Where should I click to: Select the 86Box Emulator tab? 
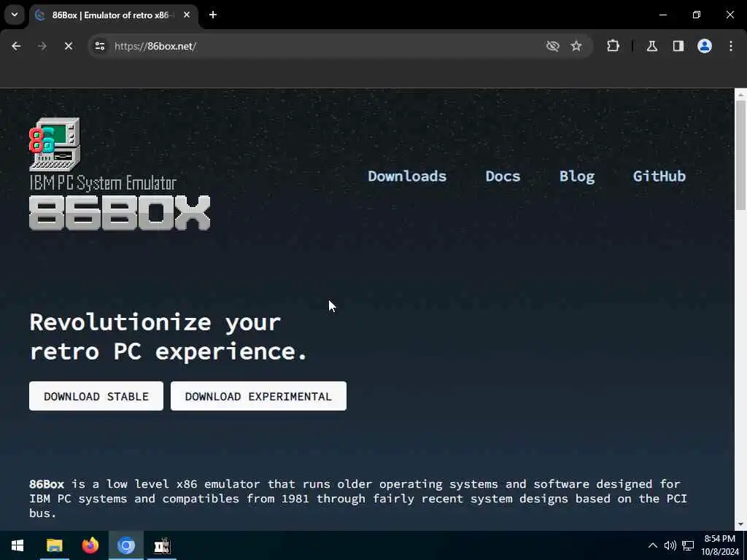click(115, 15)
